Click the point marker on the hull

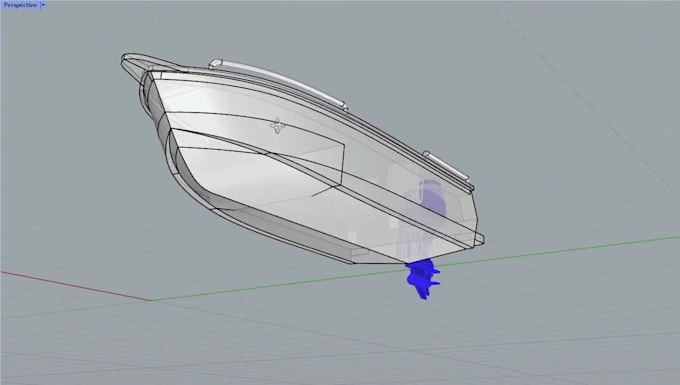pos(278,126)
